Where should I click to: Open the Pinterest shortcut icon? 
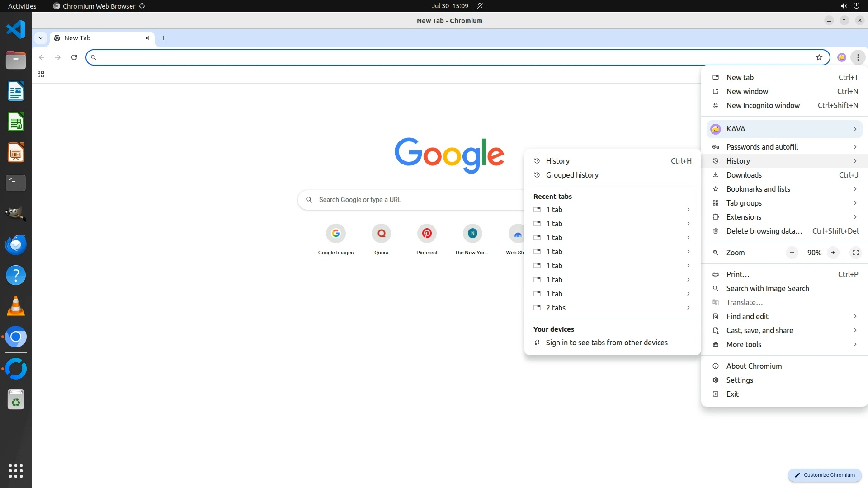pos(426,234)
